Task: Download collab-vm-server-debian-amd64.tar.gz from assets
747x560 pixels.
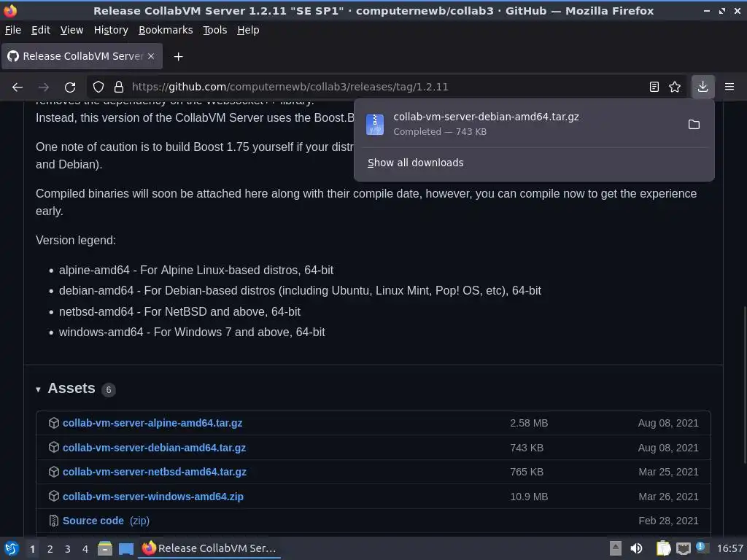Action: pos(155,448)
